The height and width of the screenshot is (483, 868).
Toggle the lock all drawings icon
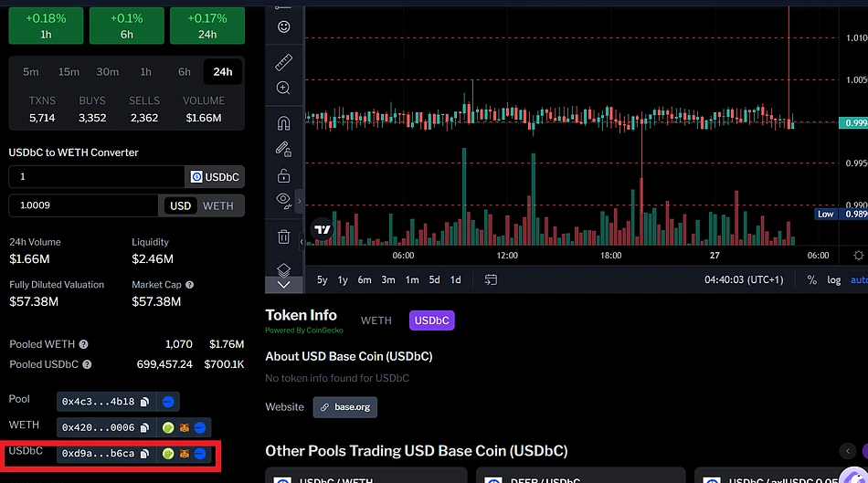pyautogui.click(x=283, y=175)
